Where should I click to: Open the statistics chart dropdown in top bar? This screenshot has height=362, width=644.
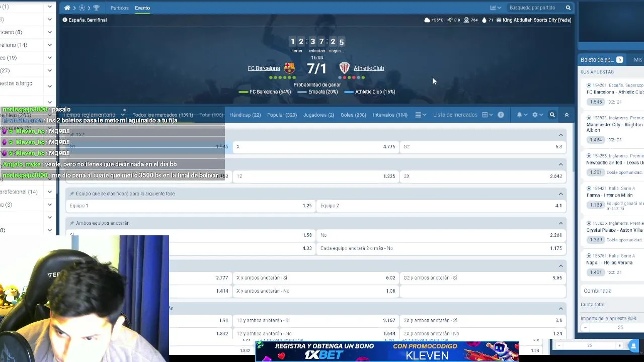click(496, 8)
